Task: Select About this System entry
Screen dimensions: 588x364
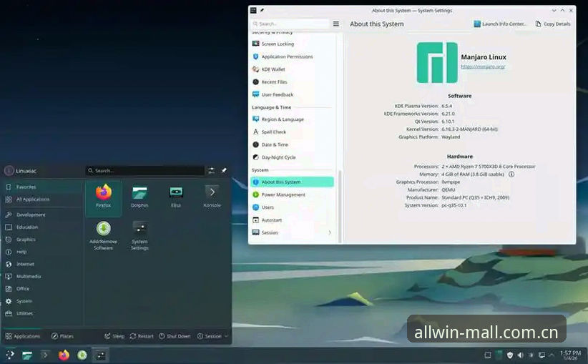Action: 292,182
